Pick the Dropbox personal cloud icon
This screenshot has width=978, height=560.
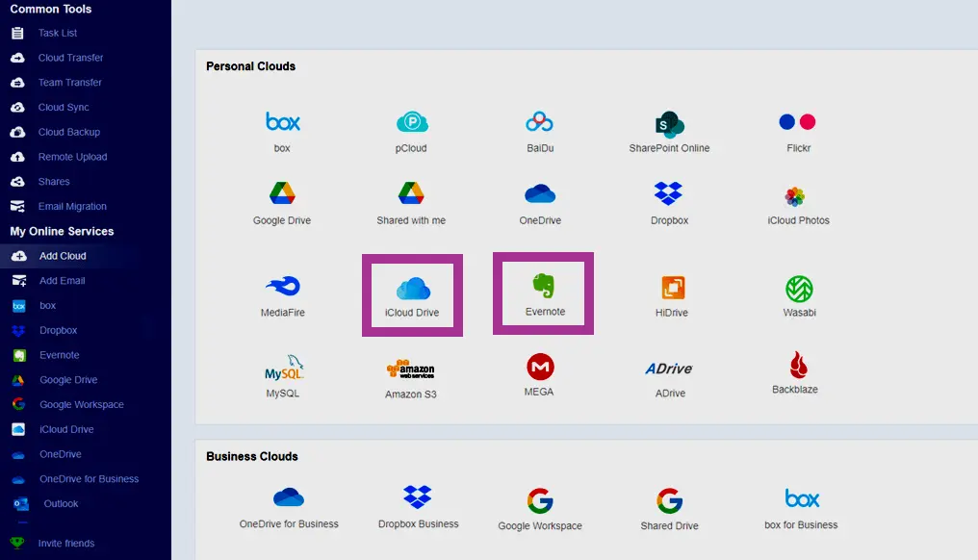point(669,194)
